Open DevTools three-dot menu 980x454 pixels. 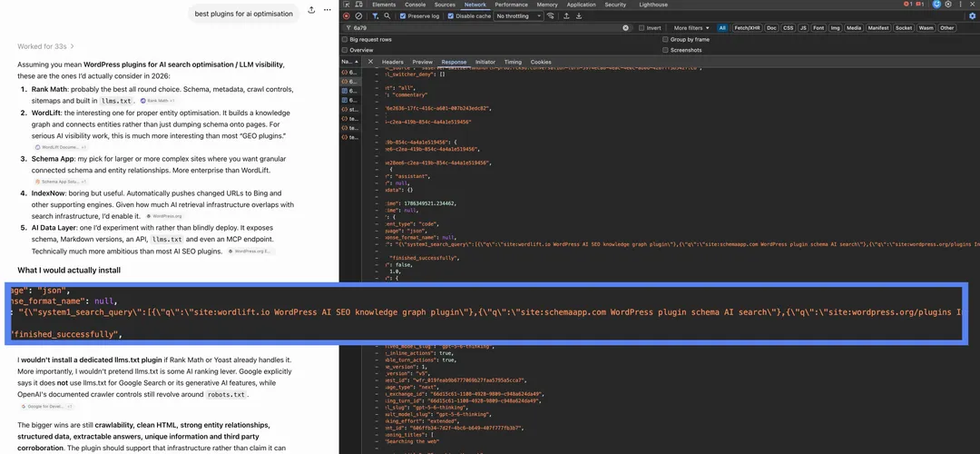[960, 5]
